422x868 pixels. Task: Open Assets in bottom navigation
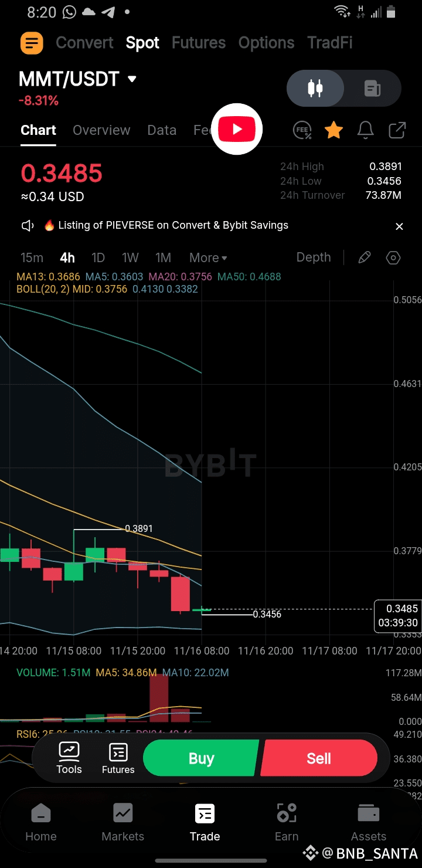pos(369,823)
